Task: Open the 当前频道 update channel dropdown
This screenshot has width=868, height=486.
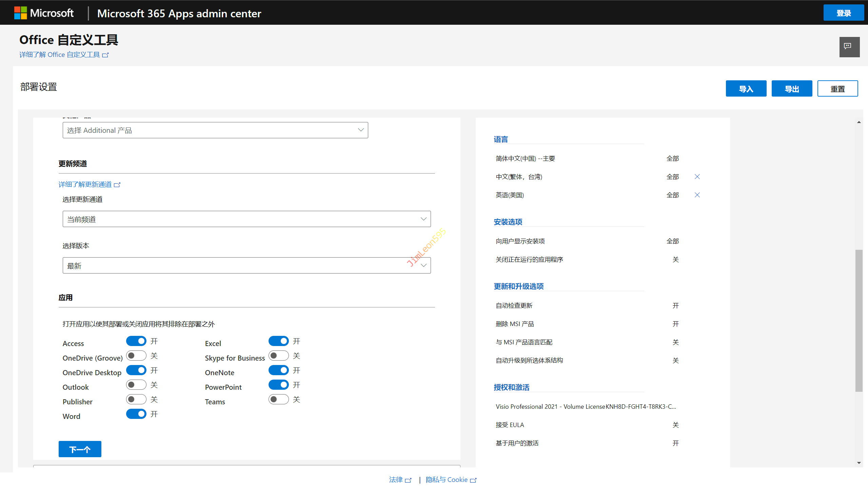Action: click(246, 219)
